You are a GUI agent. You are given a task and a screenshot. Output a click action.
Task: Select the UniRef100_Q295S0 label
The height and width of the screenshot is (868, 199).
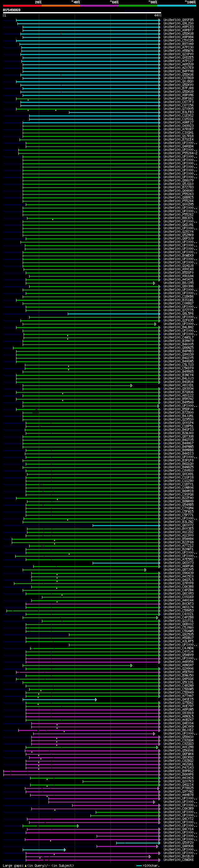coord(179,420)
